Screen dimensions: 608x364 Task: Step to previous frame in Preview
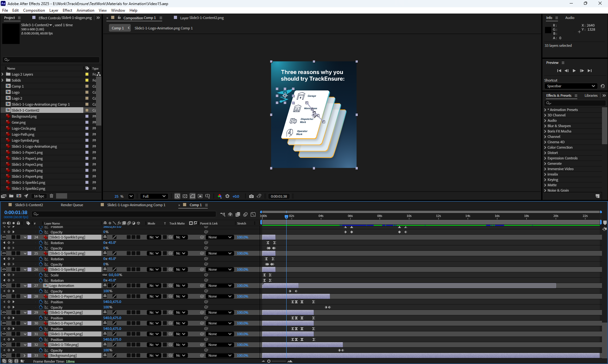[567, 71]
